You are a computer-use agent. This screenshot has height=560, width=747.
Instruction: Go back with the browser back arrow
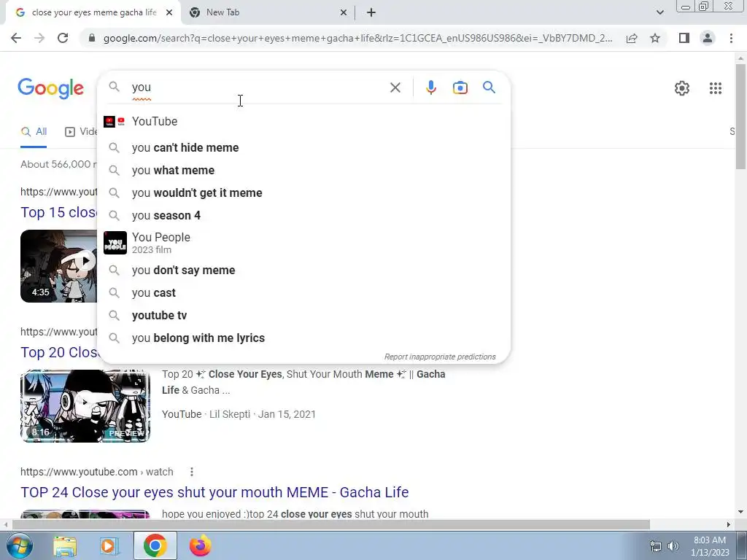(x=16, y=38)
